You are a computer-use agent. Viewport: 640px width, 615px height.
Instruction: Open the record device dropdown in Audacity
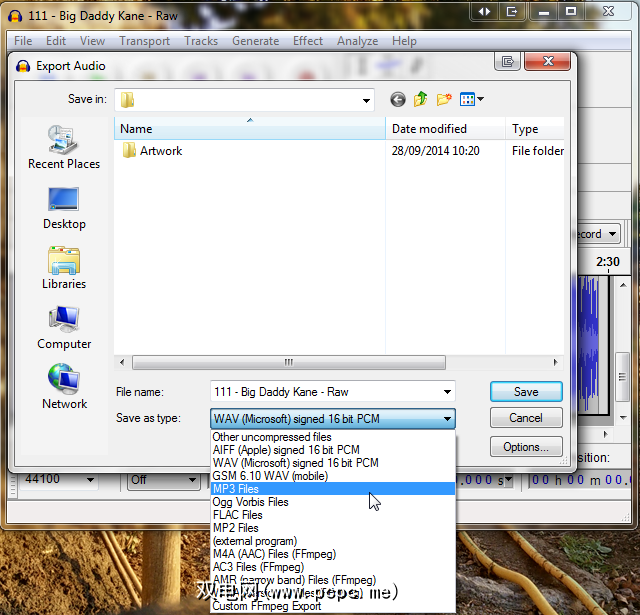612,234
